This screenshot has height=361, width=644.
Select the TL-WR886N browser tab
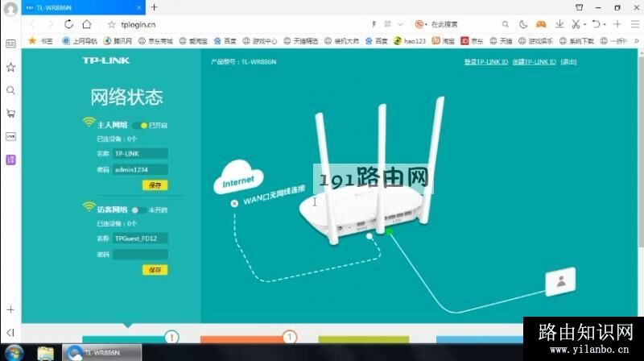[x=84, y=7]
